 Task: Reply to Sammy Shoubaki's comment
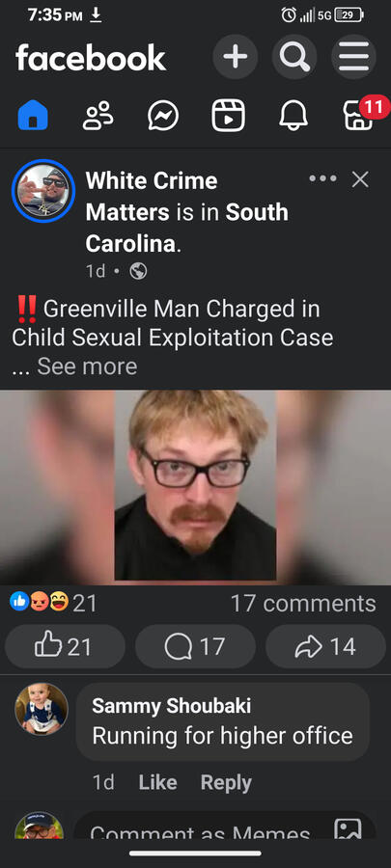[x=226, y=782]
